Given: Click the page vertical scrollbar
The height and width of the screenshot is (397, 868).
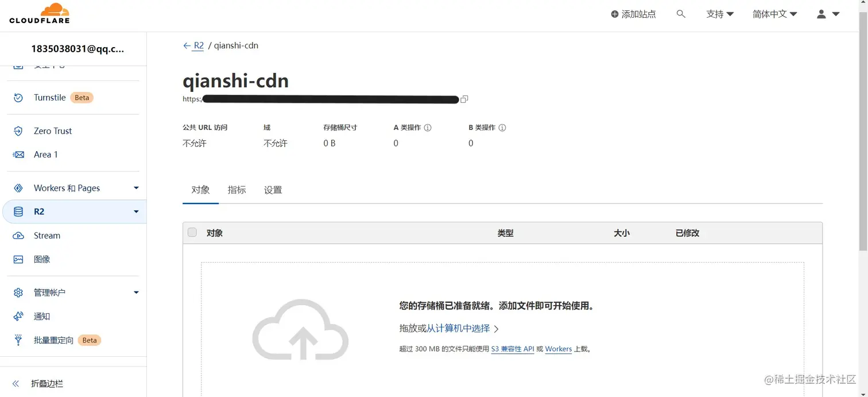Looking at the screenshot, I should tap(863, 131).
